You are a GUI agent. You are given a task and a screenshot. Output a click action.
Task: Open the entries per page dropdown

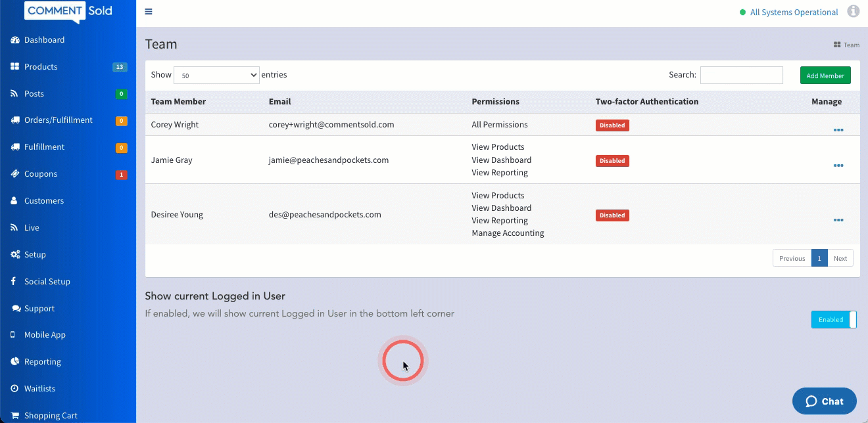tap(216, 76)
